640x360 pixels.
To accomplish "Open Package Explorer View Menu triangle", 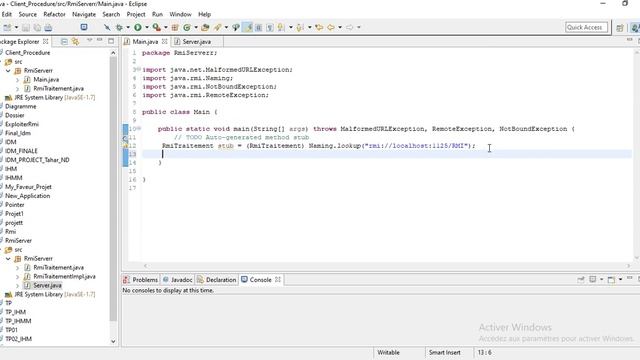I will tap(90, 40).
